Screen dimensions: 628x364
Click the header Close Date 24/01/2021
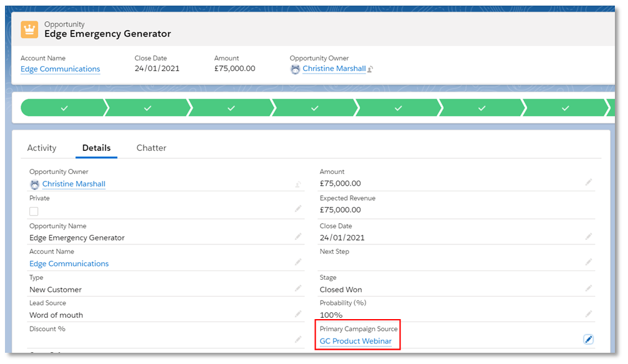point(157,69)
